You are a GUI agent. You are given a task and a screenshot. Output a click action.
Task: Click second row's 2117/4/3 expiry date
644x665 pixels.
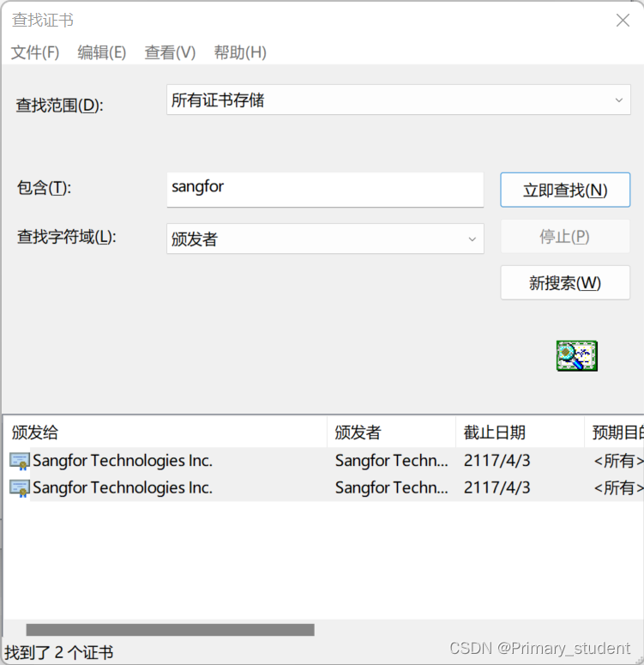(497, 487)
